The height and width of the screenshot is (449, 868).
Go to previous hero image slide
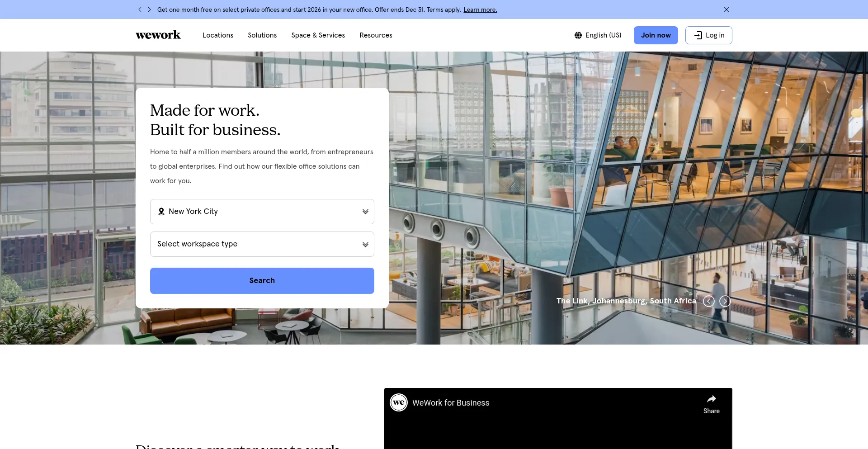pos(708,301)
